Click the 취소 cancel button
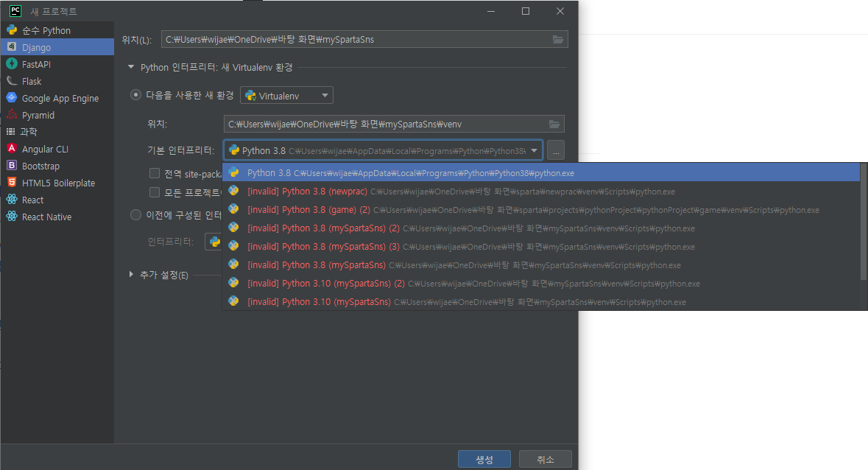Screen dimensions: 868x470 point(546,460)
